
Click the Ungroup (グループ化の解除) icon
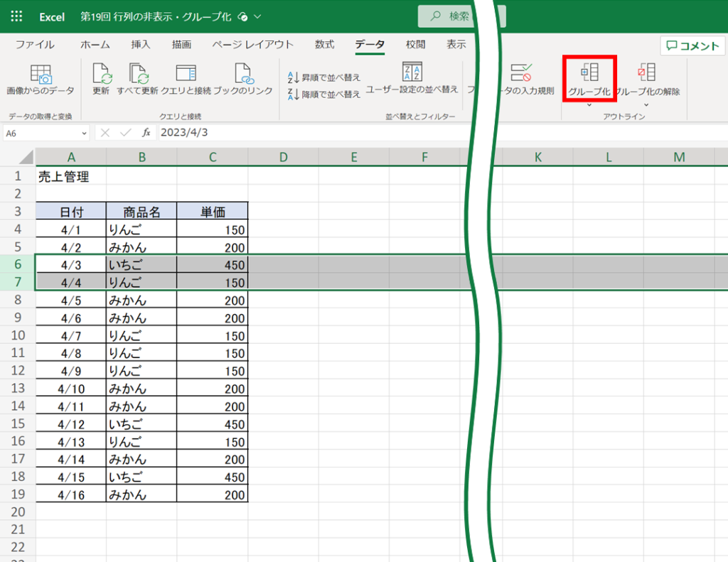pyautogui.click(x=646, y=72)
